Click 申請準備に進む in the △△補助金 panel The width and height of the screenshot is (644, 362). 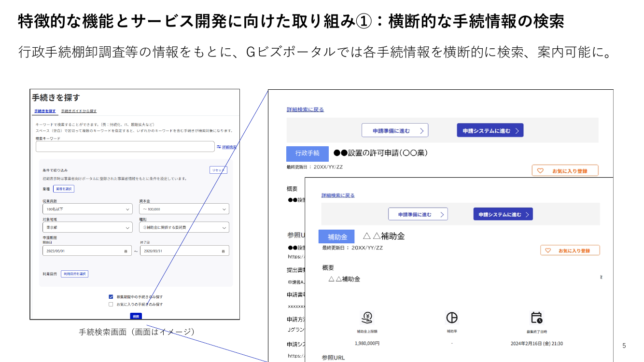(418, 214)
